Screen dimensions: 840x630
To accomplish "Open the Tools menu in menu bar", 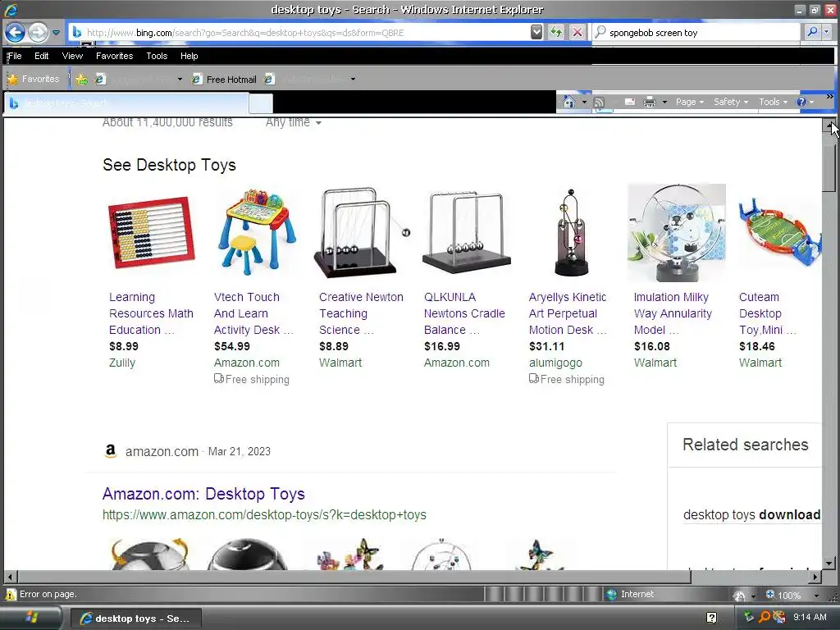I will [157, 56].
